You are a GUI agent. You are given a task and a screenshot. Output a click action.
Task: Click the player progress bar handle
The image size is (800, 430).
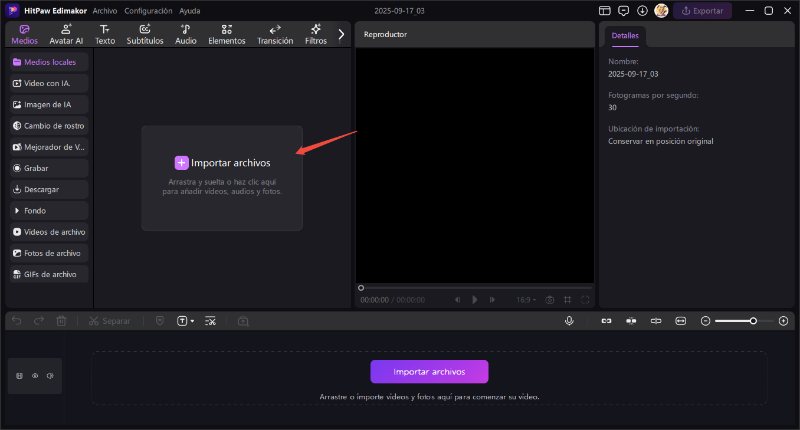pos(361,288)
